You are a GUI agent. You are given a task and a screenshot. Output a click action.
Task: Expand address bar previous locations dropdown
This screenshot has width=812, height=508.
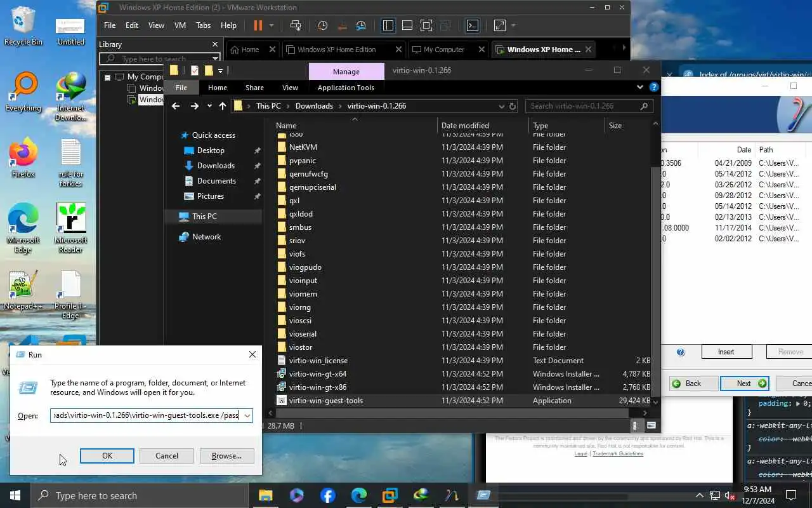coord(501,106)
